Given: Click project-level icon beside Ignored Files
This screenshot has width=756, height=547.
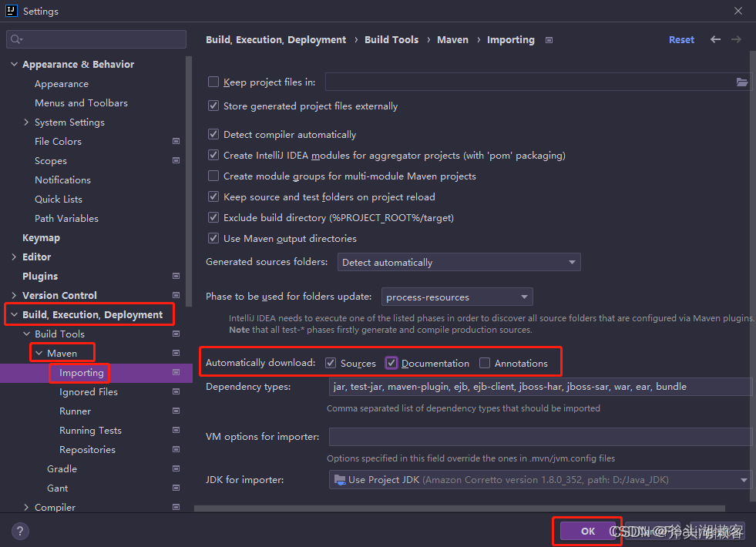Looking at the screenshot, I should (176, 392).
